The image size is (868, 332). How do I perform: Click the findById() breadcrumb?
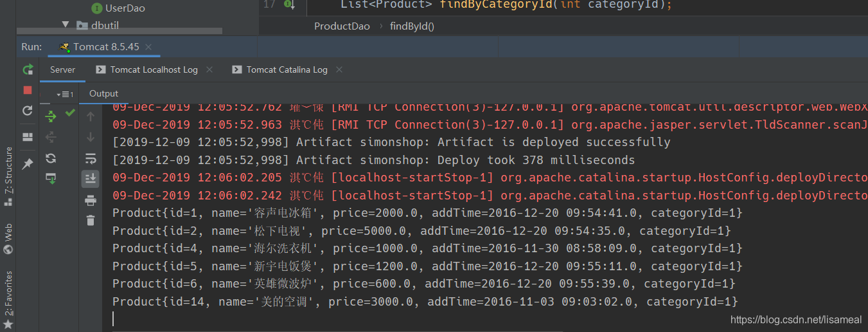coord(412,26)
